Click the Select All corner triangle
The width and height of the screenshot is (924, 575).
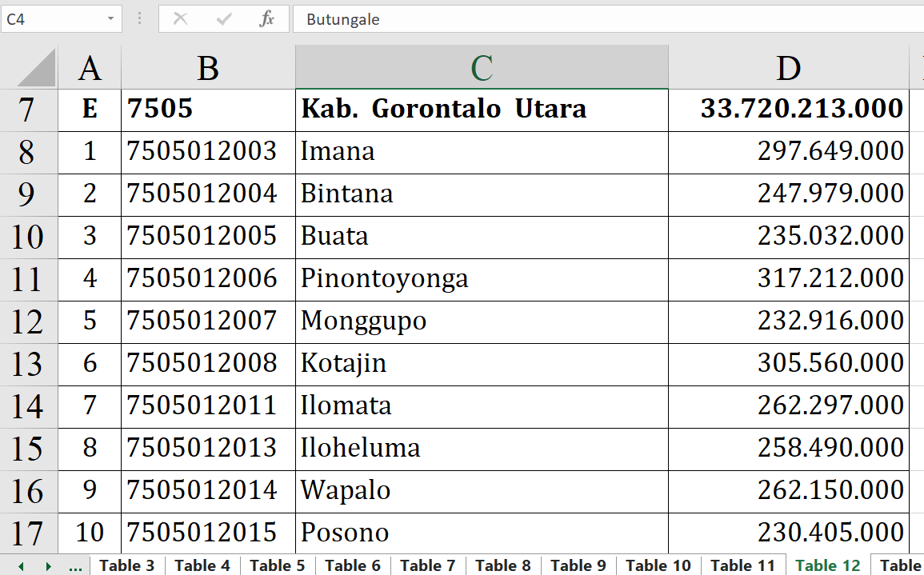[x=37, y=68]
